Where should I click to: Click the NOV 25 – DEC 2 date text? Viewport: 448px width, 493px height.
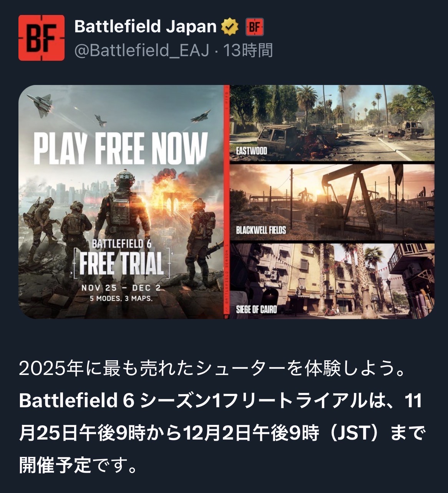click(x=121, y=288)
